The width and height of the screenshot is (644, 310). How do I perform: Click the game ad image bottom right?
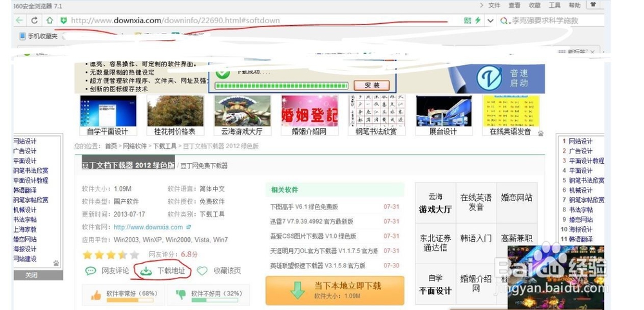point(556,278)
